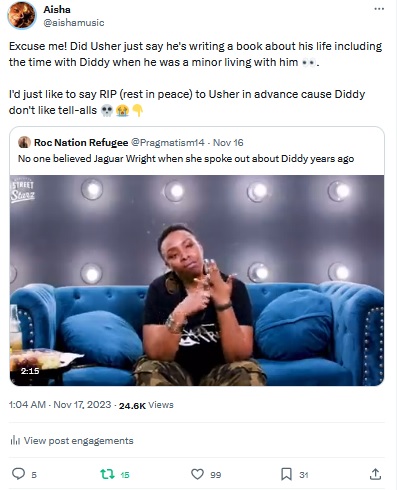Open the Nov 16 quoted post date

coord(228,143)
